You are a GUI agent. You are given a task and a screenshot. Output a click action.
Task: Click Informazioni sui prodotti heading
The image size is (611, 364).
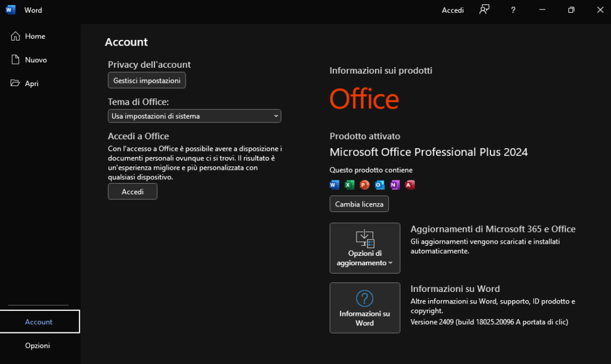380,70
